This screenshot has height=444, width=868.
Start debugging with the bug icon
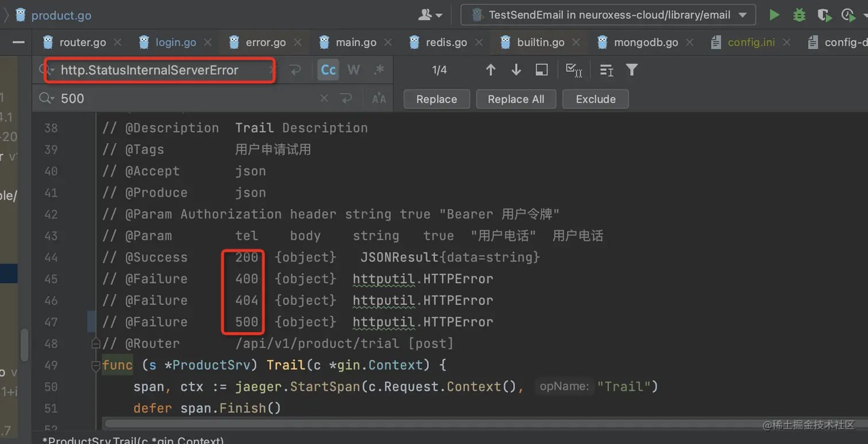tap(799, 15)
